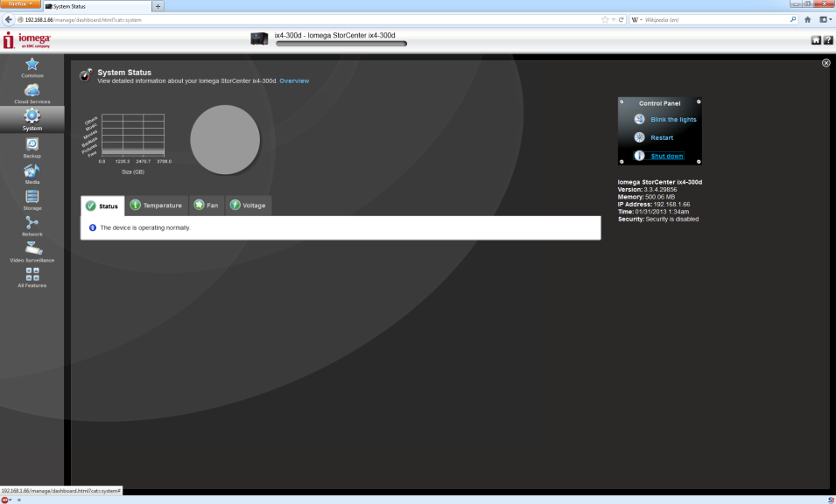Switch to the Temperature tab

(157, 205)
